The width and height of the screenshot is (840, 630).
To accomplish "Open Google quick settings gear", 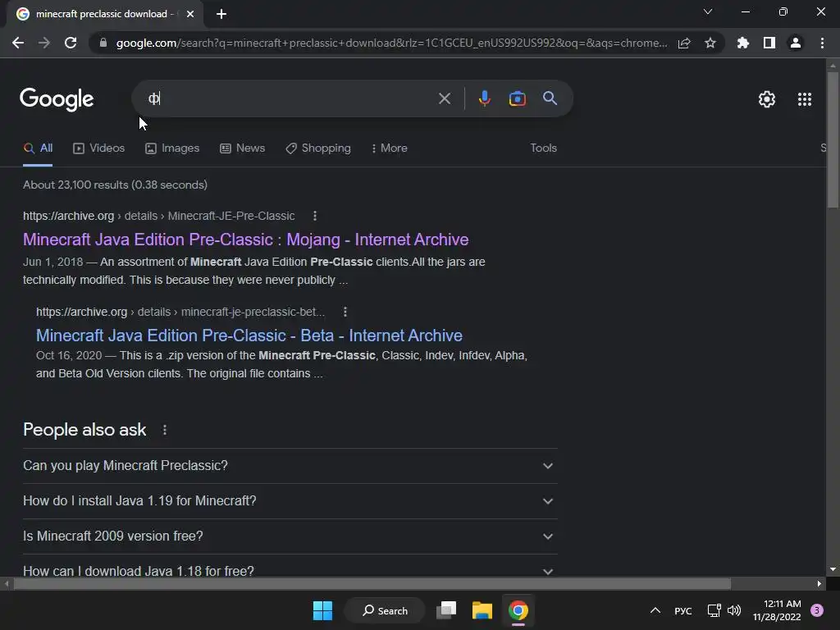I will coord(767,99).
